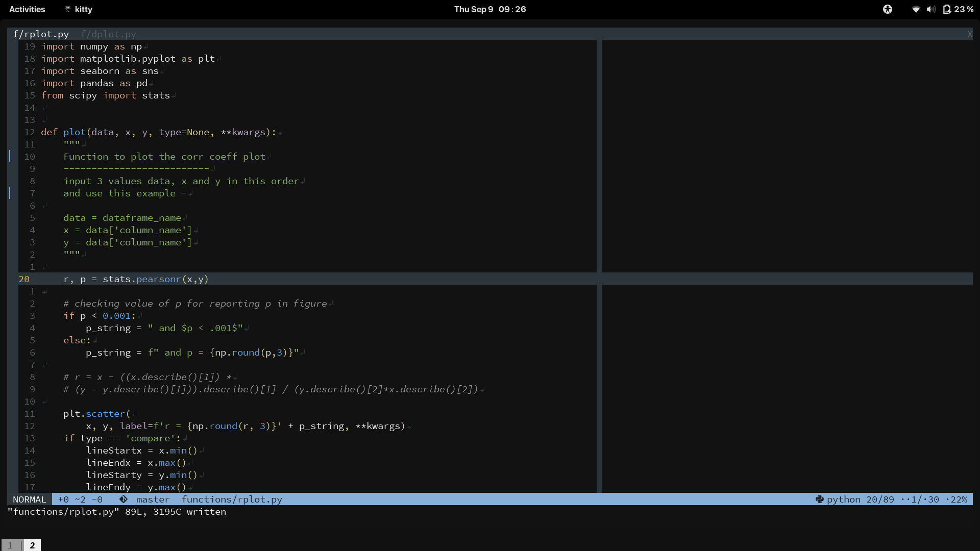Click the NORMAL mode indicator
Image resolution: width=980 pixels, height=551 pixels.
point(29,499)
